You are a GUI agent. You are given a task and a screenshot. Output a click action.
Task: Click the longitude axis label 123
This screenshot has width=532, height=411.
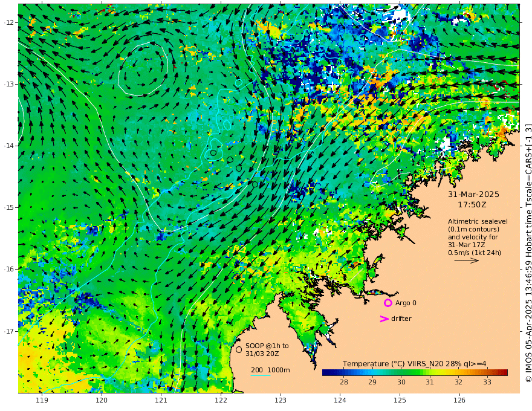tap(281, 400)
